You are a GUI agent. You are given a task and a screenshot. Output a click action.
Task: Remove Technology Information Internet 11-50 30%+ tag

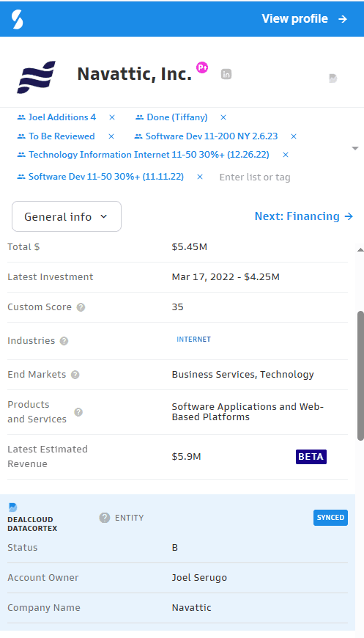[286, 155]
